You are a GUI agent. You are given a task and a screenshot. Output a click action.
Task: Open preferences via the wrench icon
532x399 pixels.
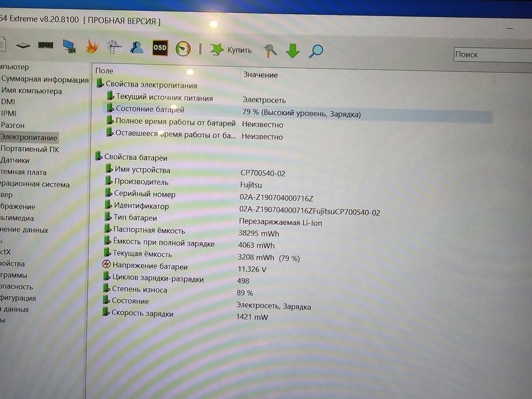click(x=270, y=51)
